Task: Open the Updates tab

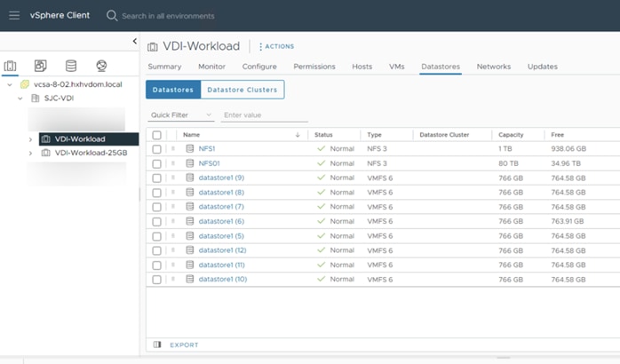Action: 543,67
